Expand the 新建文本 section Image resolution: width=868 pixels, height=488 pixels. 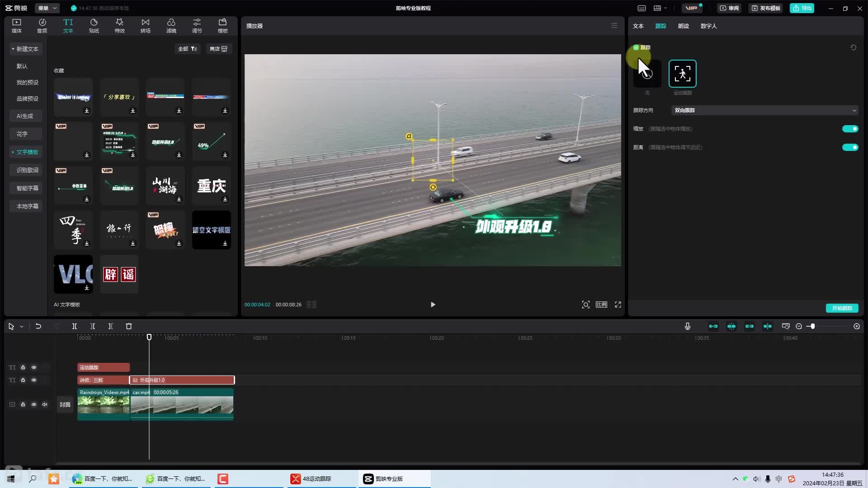[x=25, y=49]
